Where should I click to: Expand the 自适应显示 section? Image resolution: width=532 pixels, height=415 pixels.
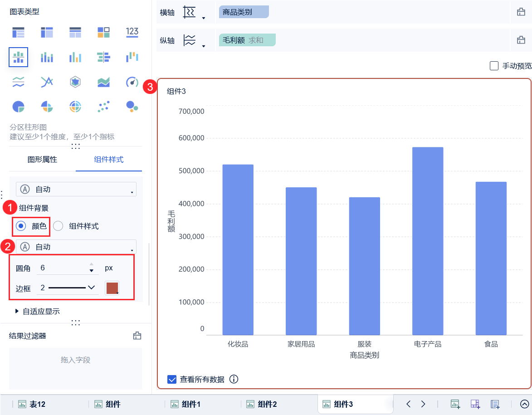[17, 311]
